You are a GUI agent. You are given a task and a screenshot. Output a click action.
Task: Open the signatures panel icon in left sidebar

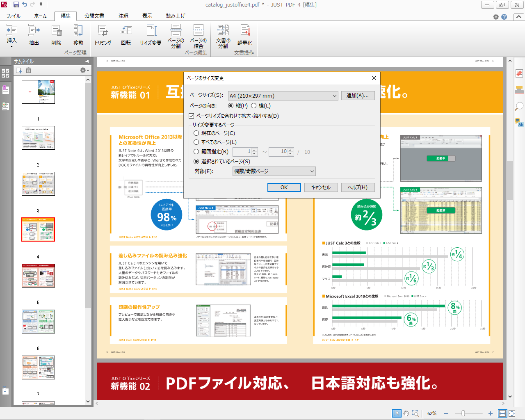pyautogui.click(x=5, y=106)
